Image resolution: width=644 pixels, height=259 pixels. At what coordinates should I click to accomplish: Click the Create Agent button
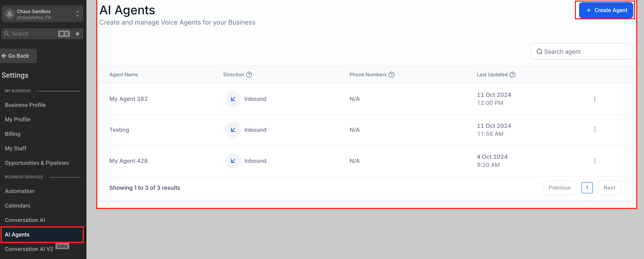(x=606, y=10)
